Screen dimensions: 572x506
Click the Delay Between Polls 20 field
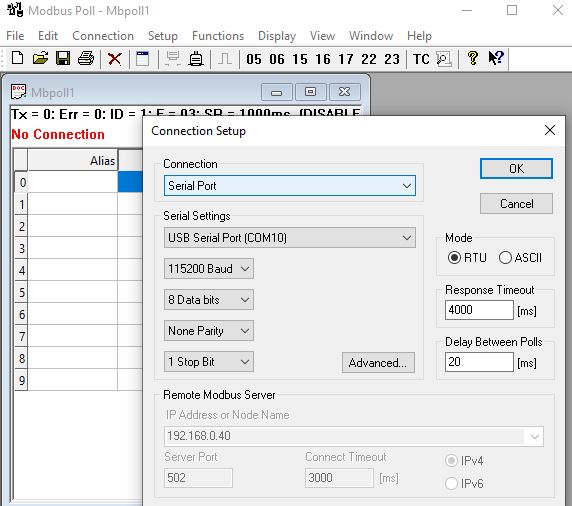point(479,362)
